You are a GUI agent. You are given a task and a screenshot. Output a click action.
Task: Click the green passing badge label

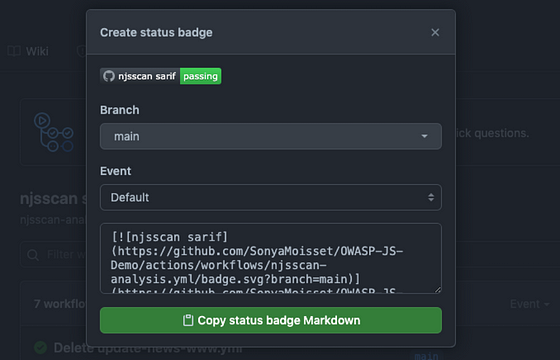click(x=200, y=76)
